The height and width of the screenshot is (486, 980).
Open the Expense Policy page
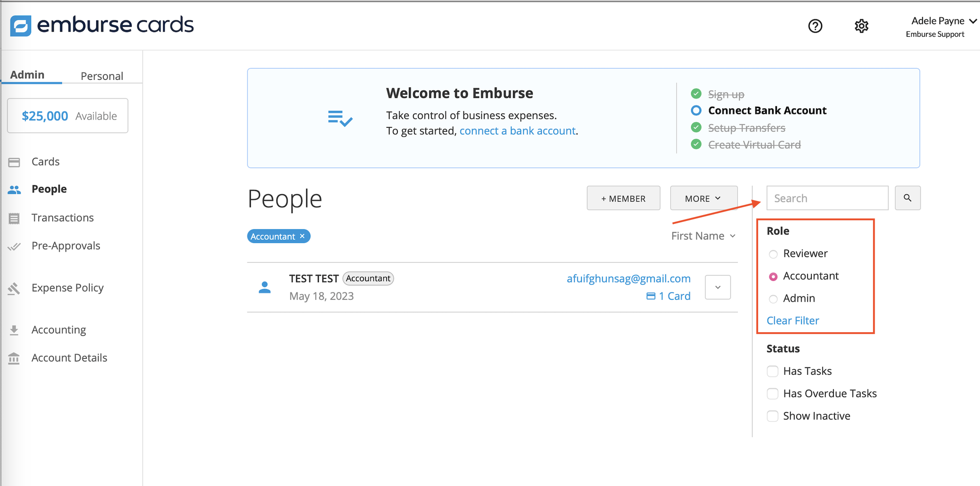68,288
